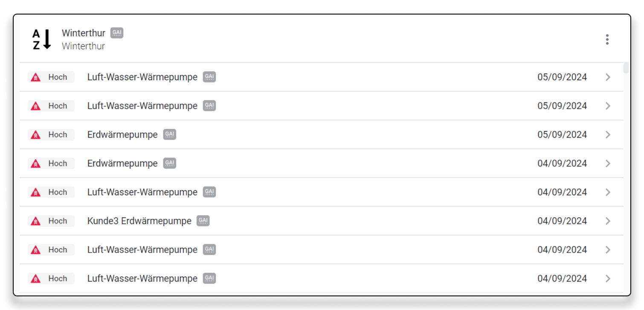This screenshot has height=310, width=644.
Task: Click GAI badge on Kunde3 Erdwärmepumpe row
Action: coord(203,221)
